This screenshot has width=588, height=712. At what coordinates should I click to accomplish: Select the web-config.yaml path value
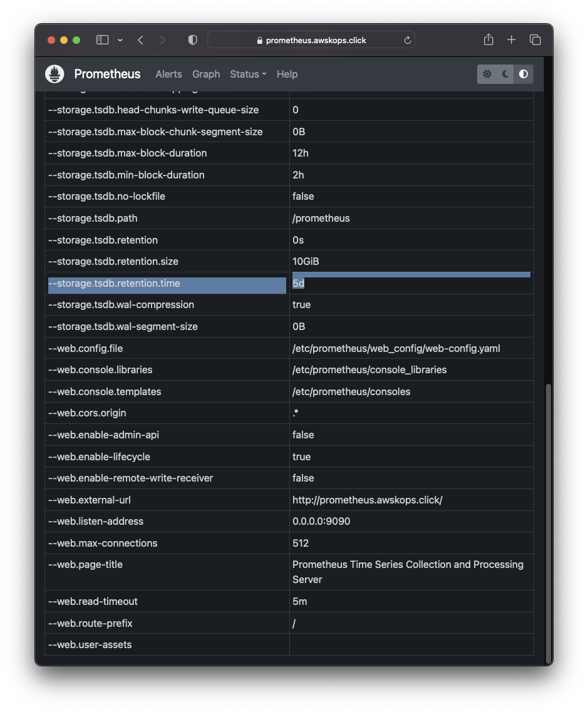(x=396, y=348)
